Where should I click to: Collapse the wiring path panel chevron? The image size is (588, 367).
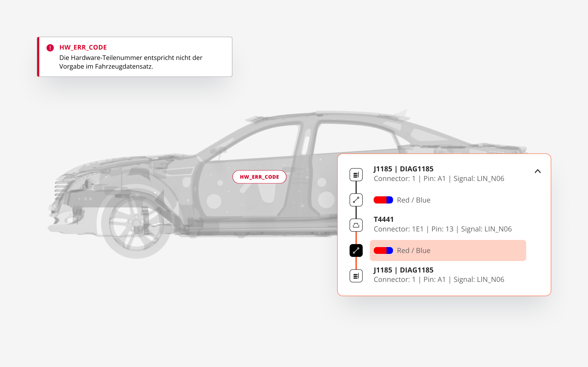pos(537,171)
